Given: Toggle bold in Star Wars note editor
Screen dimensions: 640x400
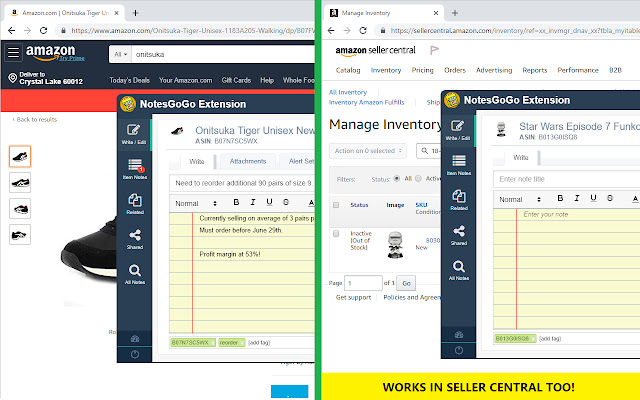Looking at the screenshot, I should point(560,198).
